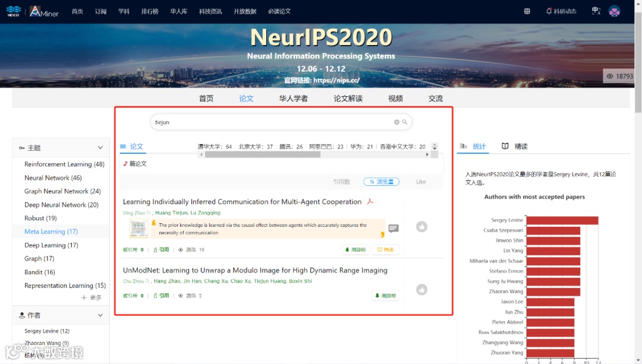Switch language with the 中/A icon
The width and height of the screenshot is (642, 364).
point(596,11)
